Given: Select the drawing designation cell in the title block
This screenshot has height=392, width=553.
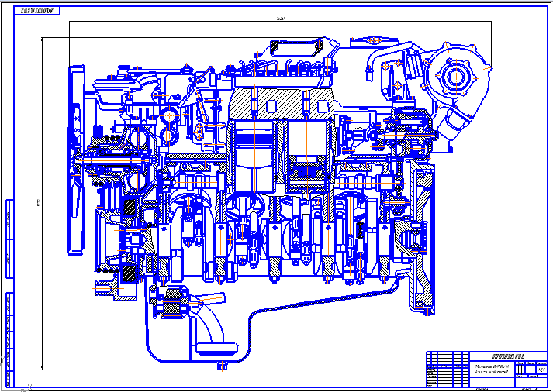Looking at the screenshot, I should 508,356.
